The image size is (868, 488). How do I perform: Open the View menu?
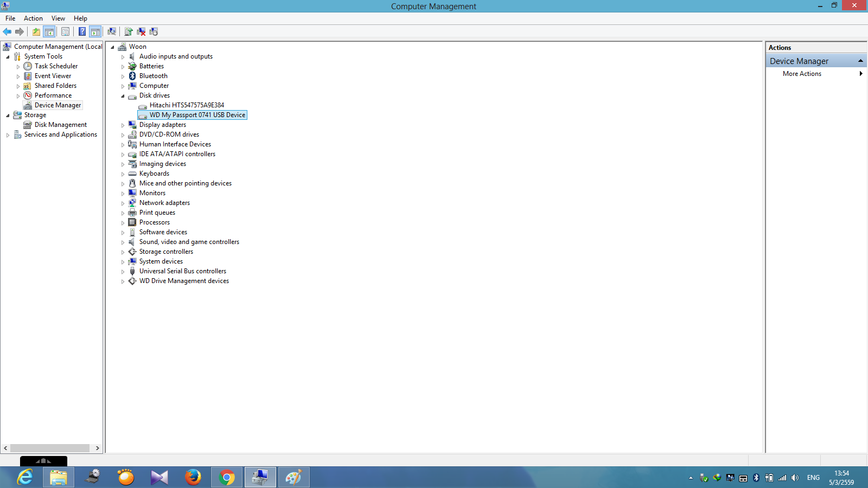[58, 18]
